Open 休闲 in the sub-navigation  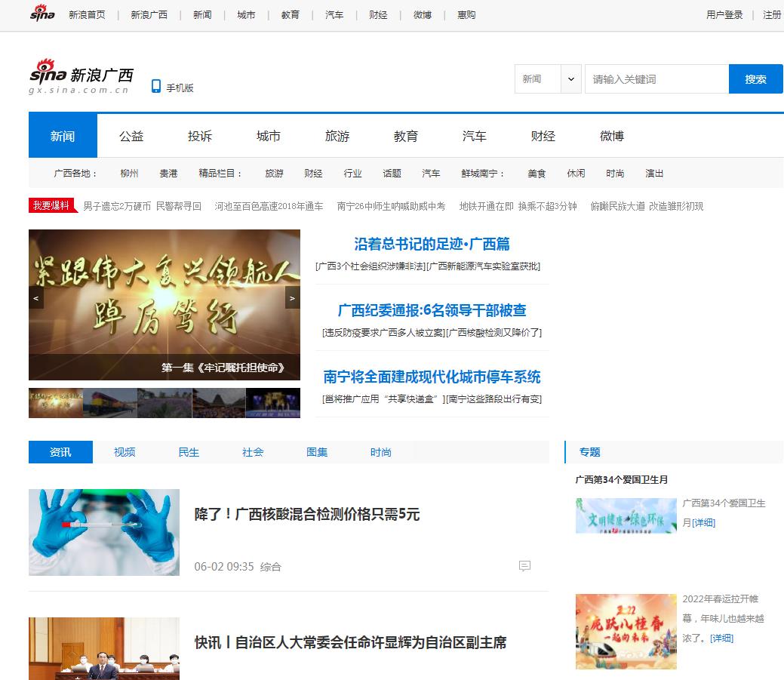pos(576,173)
